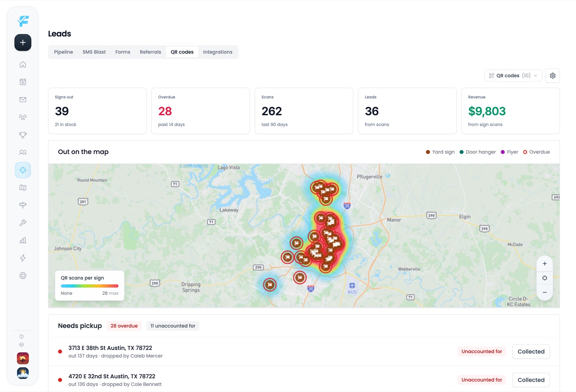Switch to the Forms tab
Viewport: 576px width, 392px height.
pos(123,52)
